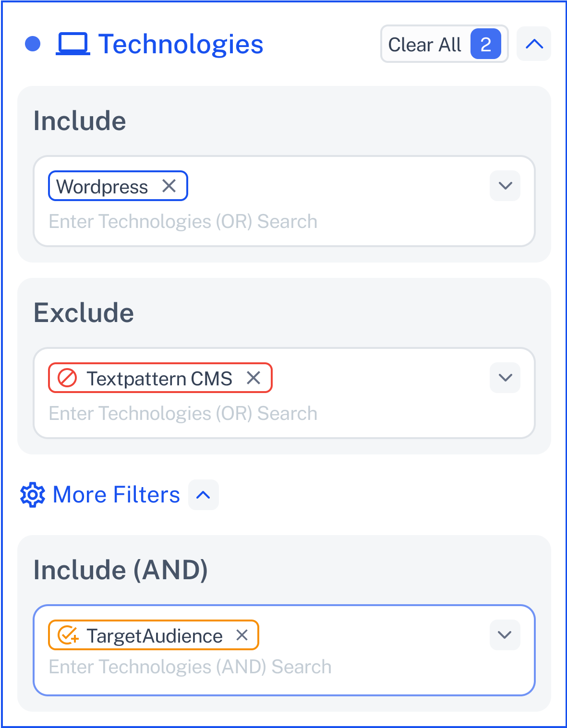Collapse More Filters using its chevron
The image size is (567, 728).
[204, 495]
